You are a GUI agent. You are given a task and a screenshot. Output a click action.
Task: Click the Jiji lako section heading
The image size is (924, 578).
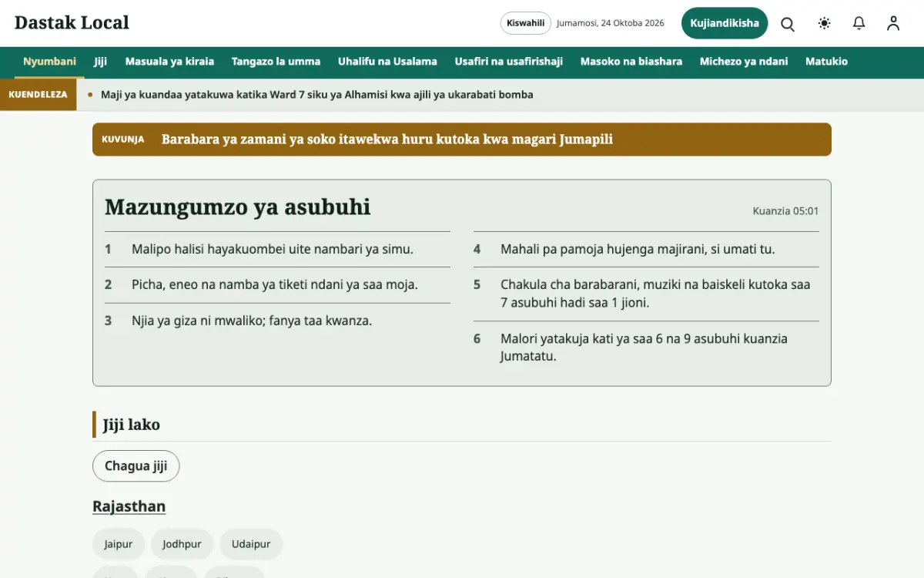coord(132,425)
